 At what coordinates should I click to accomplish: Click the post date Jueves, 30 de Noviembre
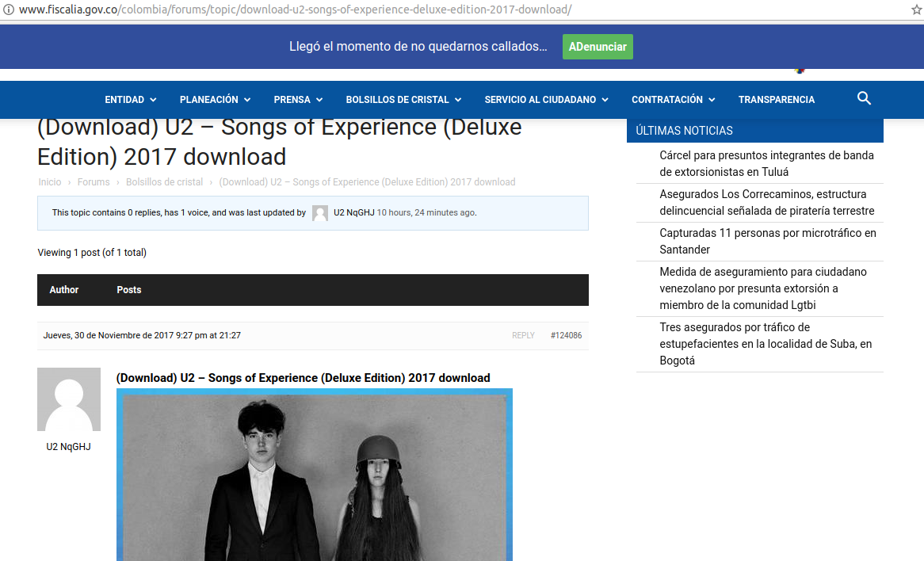click(142, 335)
